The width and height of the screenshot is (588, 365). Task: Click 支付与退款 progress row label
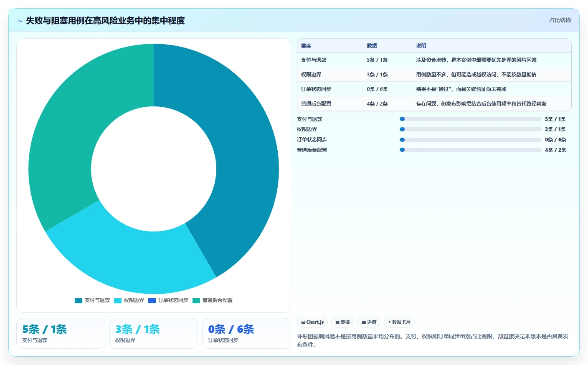click(309, 119)
